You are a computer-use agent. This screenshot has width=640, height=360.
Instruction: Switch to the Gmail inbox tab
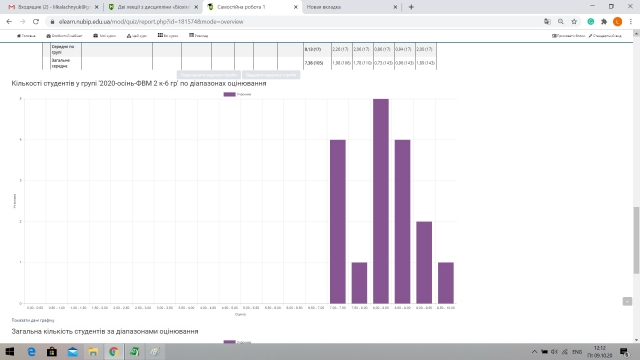coord(53,7)
